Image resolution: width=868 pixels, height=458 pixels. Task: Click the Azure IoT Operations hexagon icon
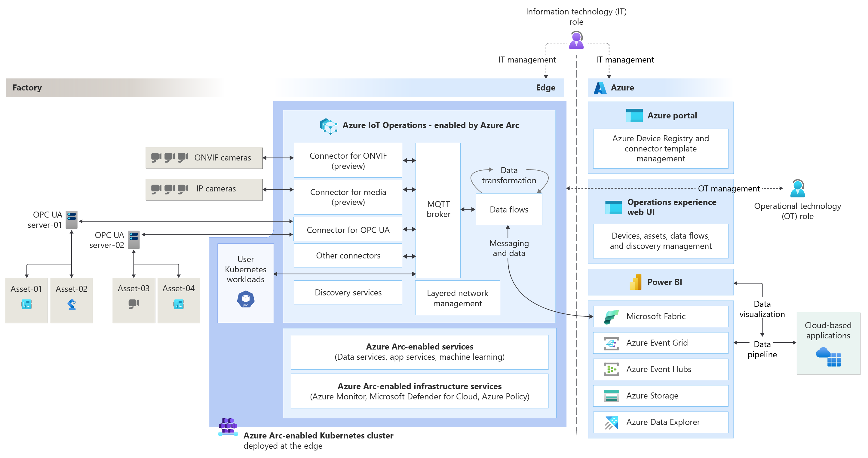(328, 126)
